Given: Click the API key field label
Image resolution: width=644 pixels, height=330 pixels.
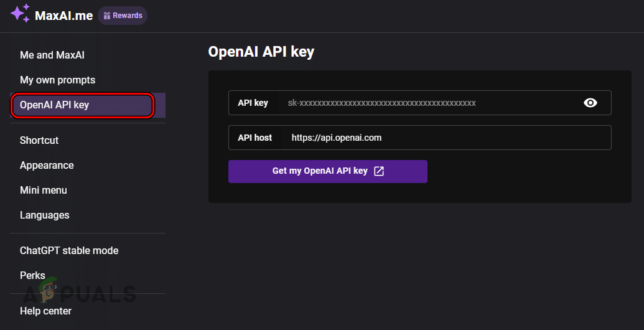Looking at the screenshot, I should coord(253,103).
